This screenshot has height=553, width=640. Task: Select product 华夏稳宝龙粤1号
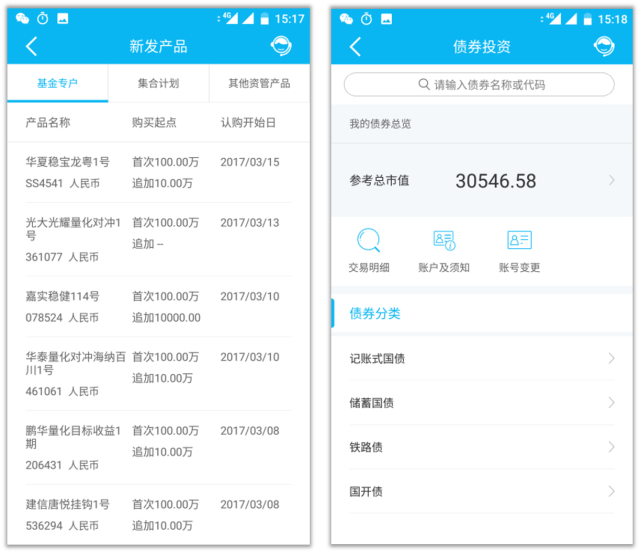click(x=158, y=172)
